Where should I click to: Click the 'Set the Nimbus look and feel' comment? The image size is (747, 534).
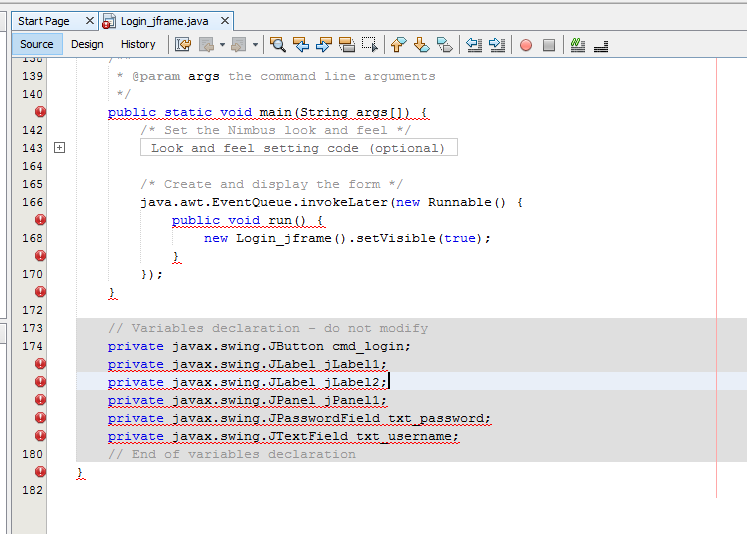[x=275, y=130]
